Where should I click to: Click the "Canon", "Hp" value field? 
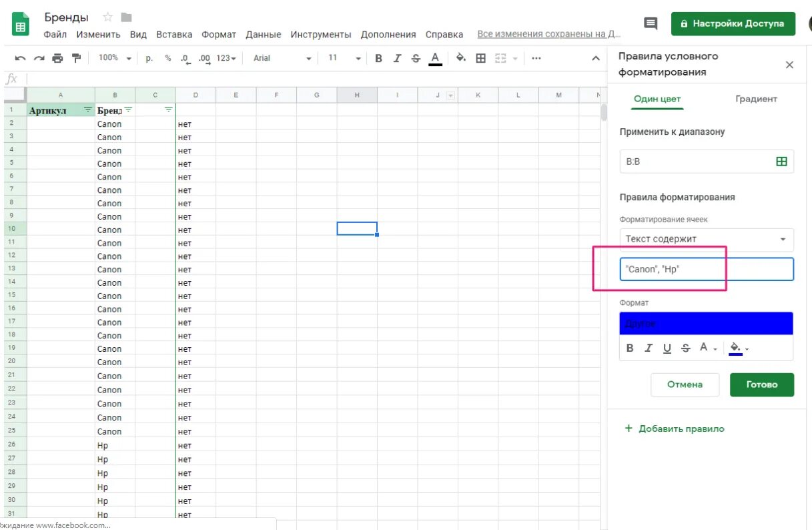point(707,270)
